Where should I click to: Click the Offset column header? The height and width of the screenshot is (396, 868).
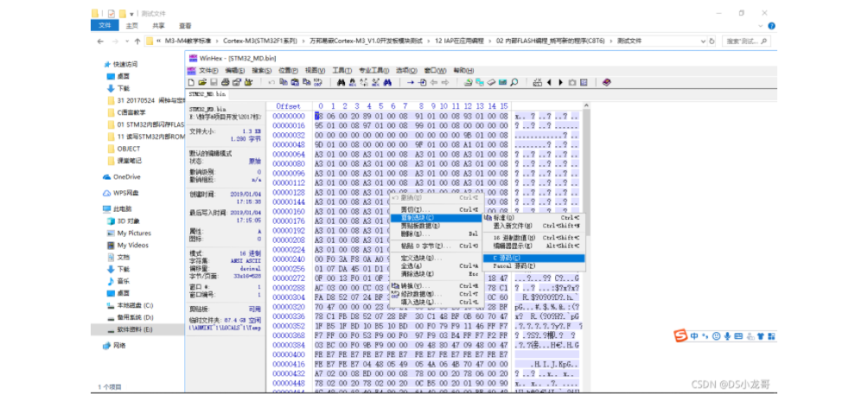289,106
